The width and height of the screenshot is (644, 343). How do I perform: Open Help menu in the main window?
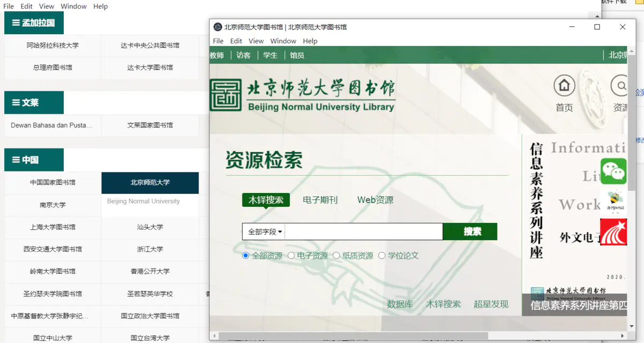(100, 6)
